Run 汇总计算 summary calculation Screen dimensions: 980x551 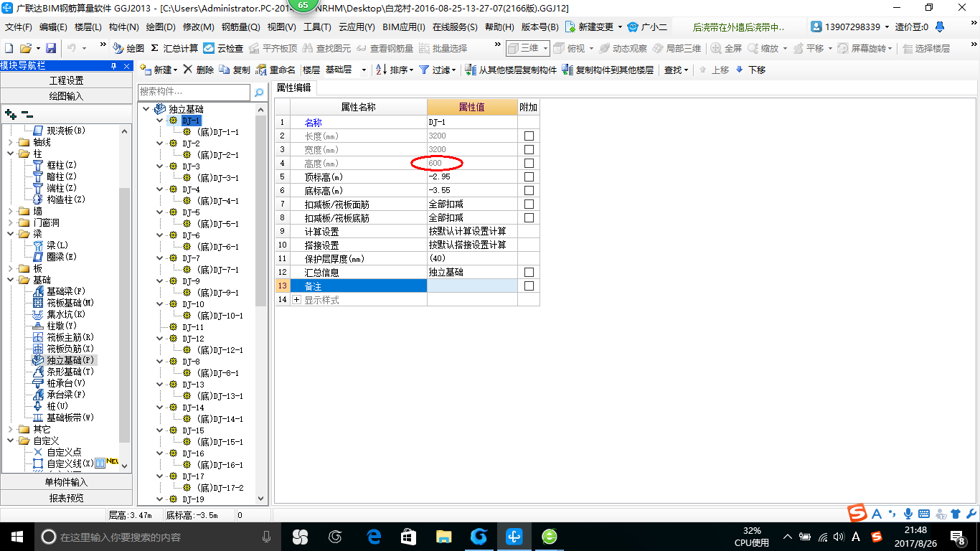click(x=174, y=48)
